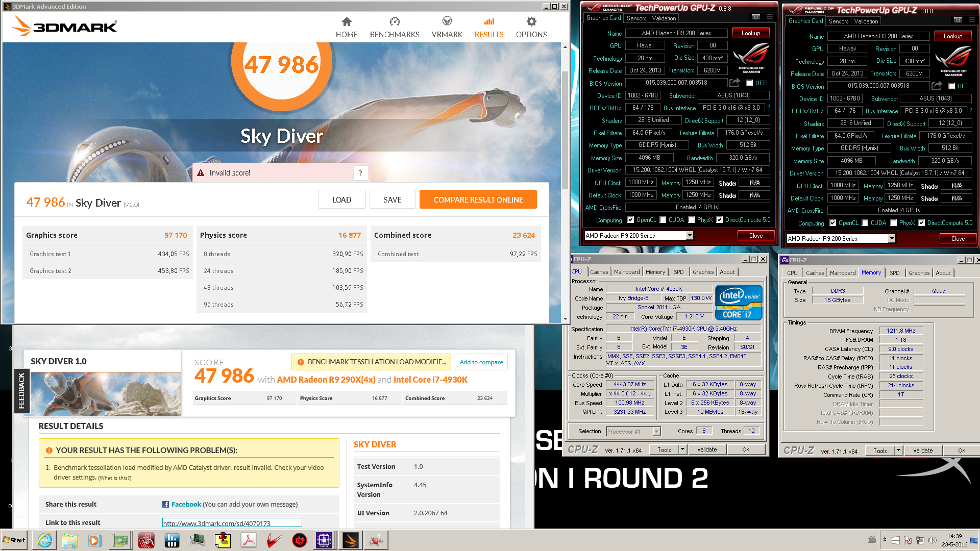Click the 3DMark vertical scrollbar thumb

[x=565, y=130]
